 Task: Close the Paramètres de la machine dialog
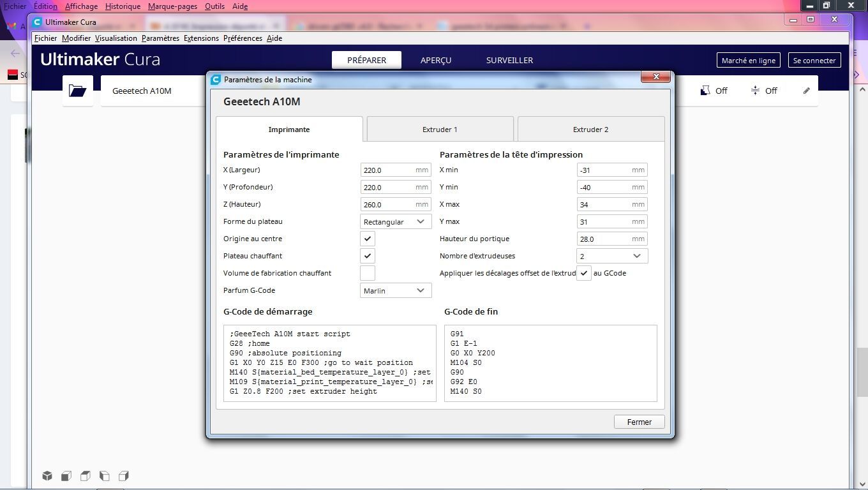(656, 77)
